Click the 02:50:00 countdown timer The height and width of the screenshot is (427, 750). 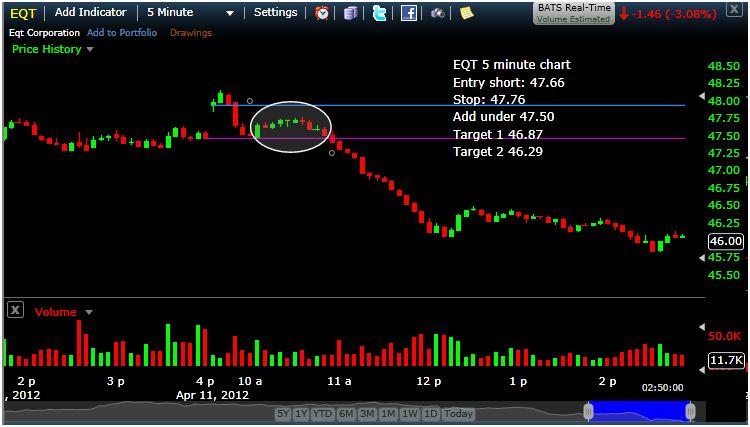coord(662,387)
